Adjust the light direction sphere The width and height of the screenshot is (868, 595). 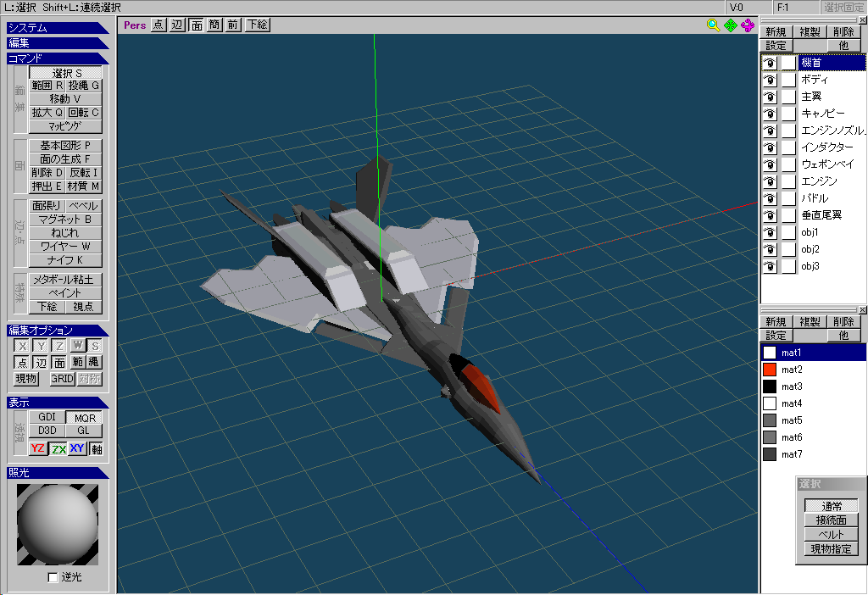(58, 525)
